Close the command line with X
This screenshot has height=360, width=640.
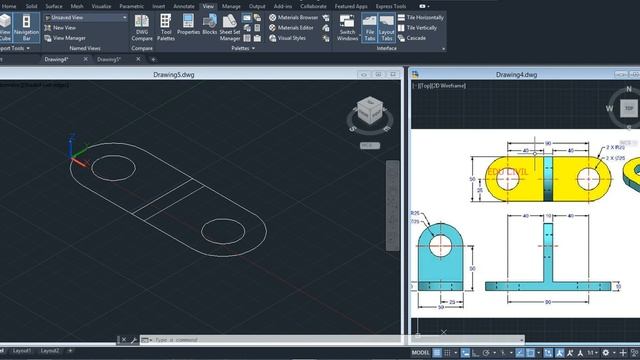click(x=124, y=340)
